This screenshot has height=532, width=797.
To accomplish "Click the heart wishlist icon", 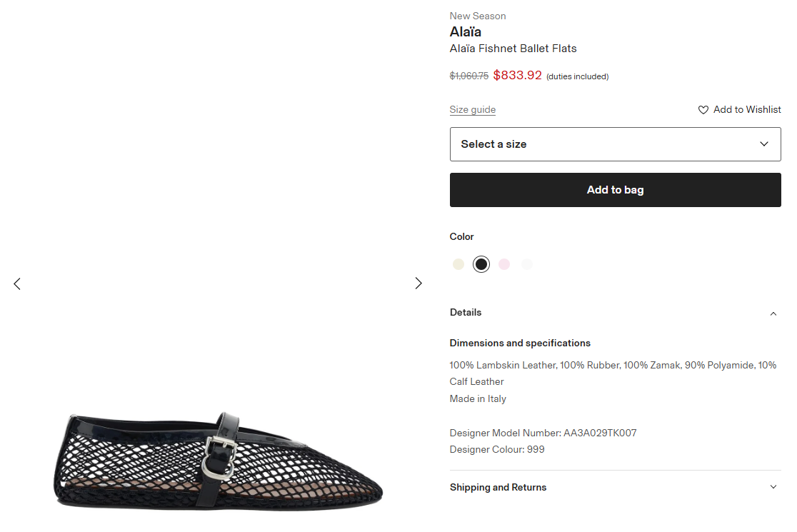I will click(x=703, y=110).
